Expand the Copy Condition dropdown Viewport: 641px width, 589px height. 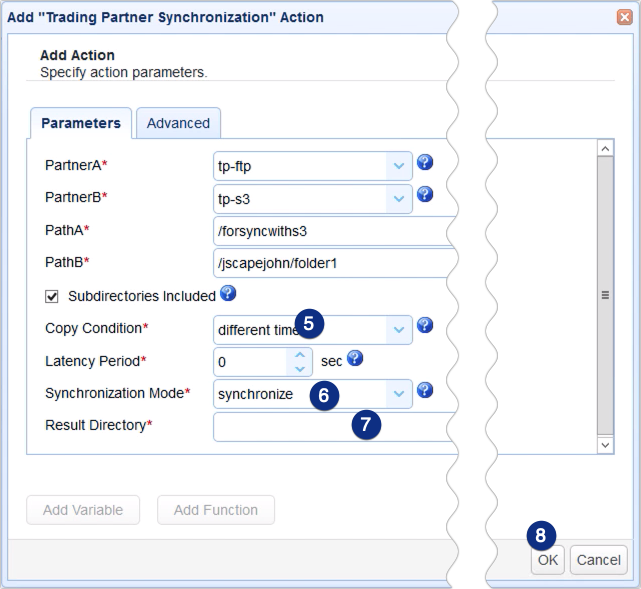pos(399,328)
